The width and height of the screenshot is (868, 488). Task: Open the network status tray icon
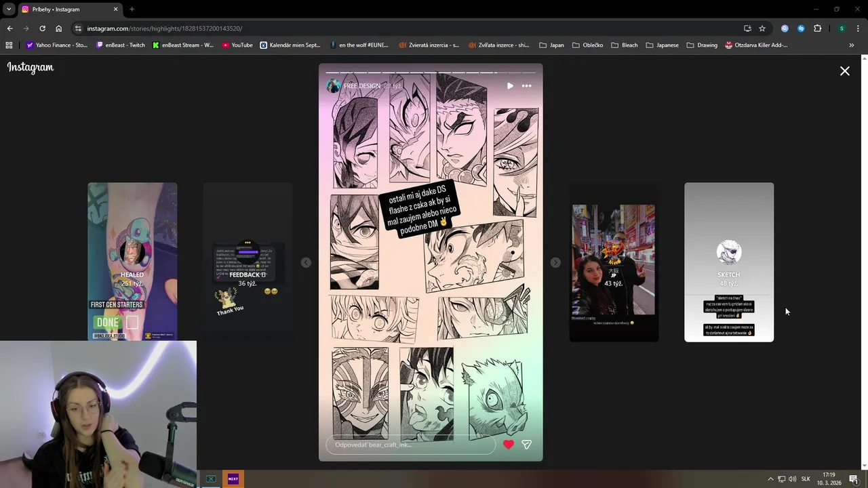click(x=781, y=479)
